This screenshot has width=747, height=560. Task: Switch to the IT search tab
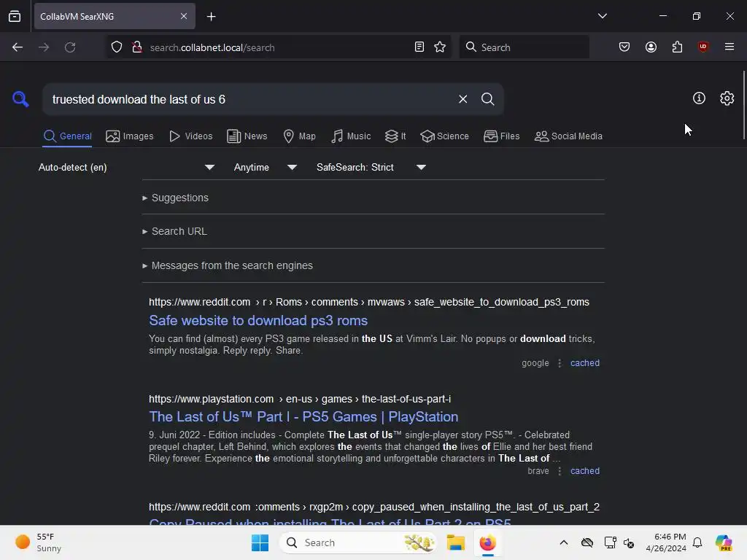coord(395,136)
